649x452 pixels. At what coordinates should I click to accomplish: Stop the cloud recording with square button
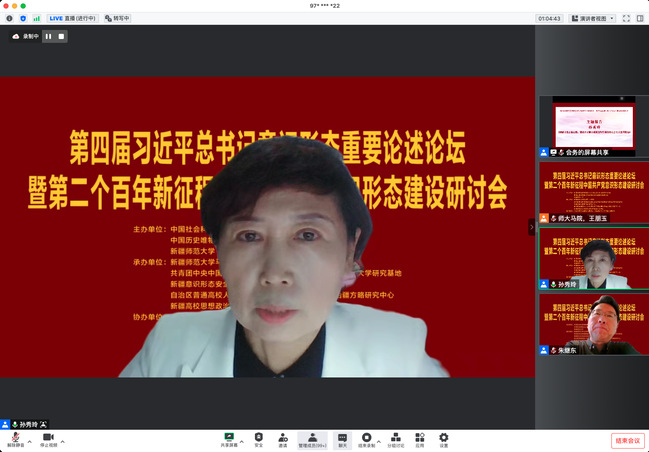click(61, 36)
